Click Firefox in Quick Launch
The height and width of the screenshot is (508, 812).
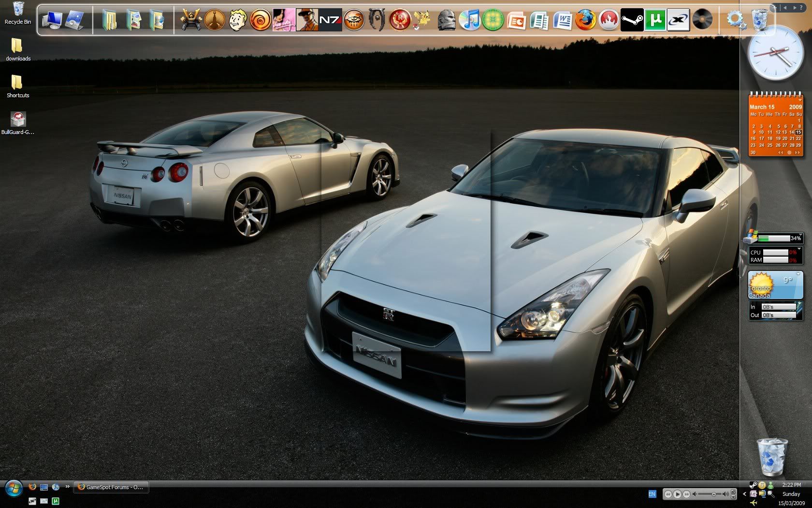[32, 487]
